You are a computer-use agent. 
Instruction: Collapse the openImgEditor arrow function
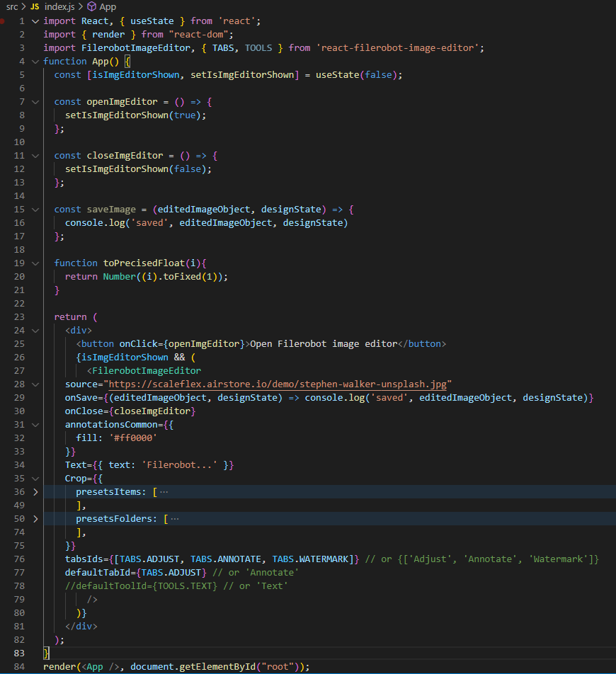[35, 101]
